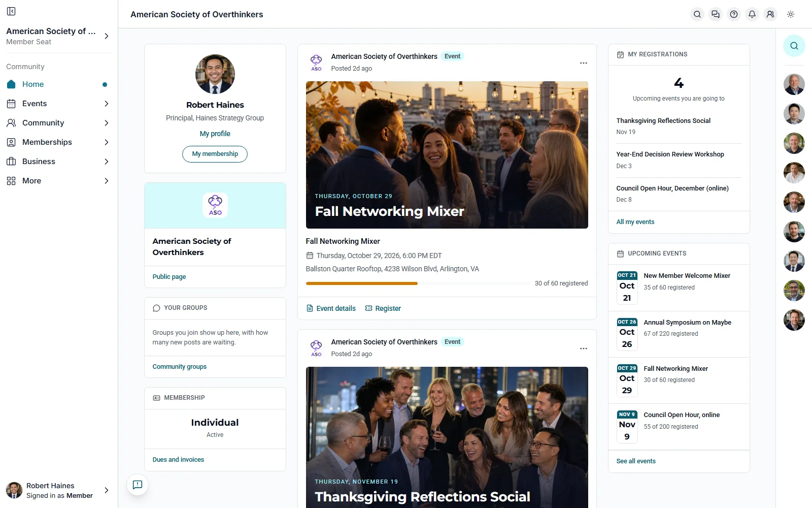Expand the Memberships menu chevron
The width and height of the screenshot is (812, 508).
(x=107, y=142)
